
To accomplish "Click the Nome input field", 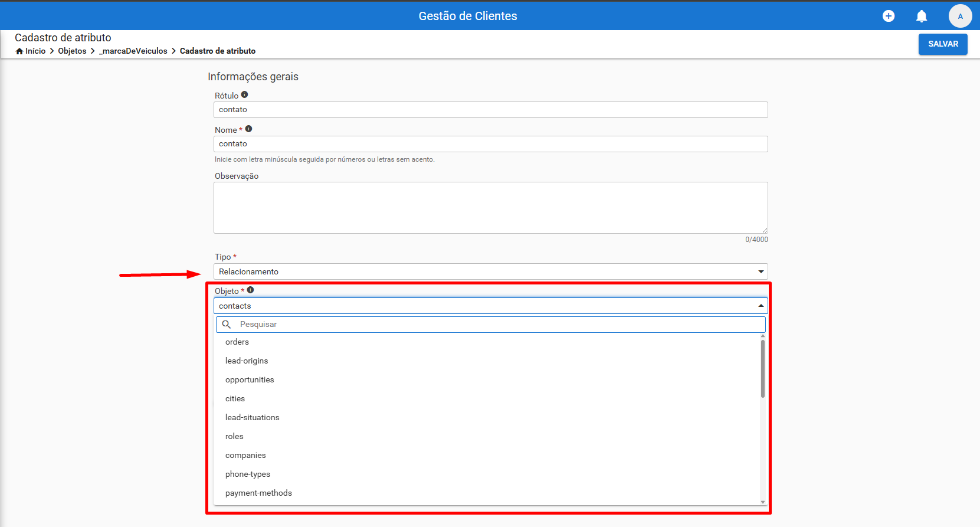I will tap(490, 144).
